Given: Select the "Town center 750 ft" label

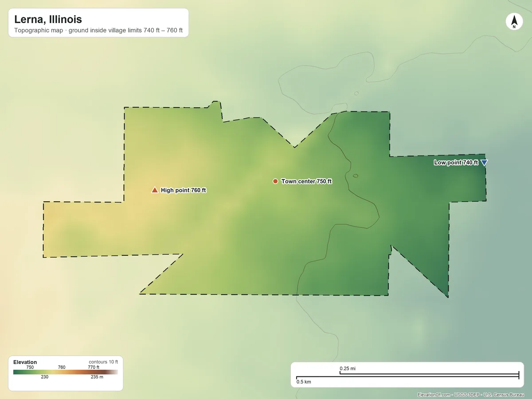Looking at the screenshot, I should coord(306,181).
